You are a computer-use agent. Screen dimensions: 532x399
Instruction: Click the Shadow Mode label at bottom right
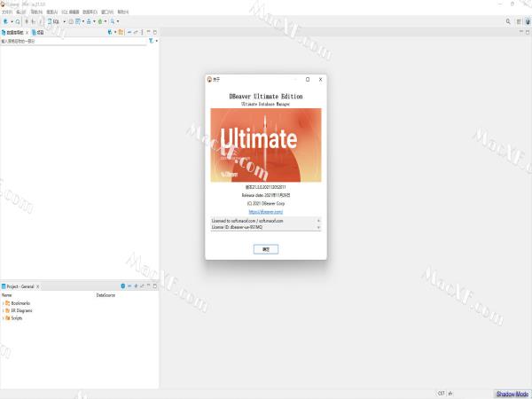(x=512, y=394)
